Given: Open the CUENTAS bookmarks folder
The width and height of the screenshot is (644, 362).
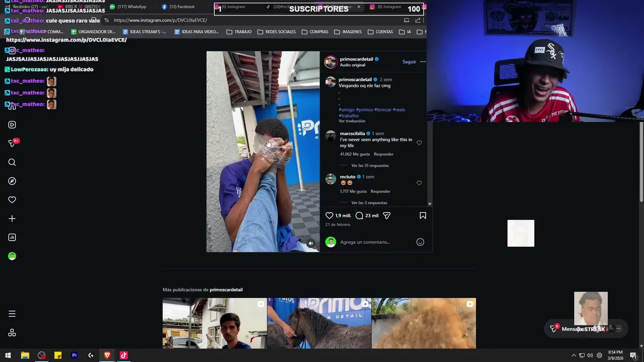Looking at the screenshot, I should coord(380,32).
